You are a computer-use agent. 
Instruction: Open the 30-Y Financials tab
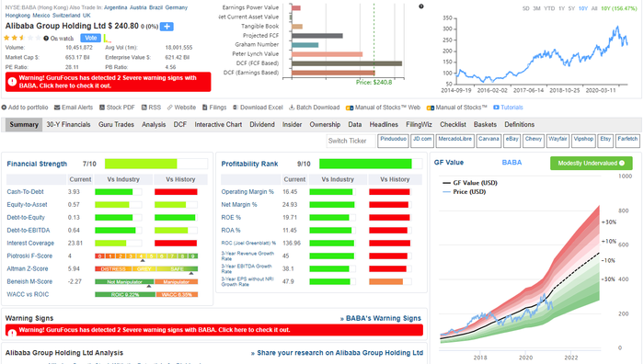pyautogui.click(x=68, y=125)
